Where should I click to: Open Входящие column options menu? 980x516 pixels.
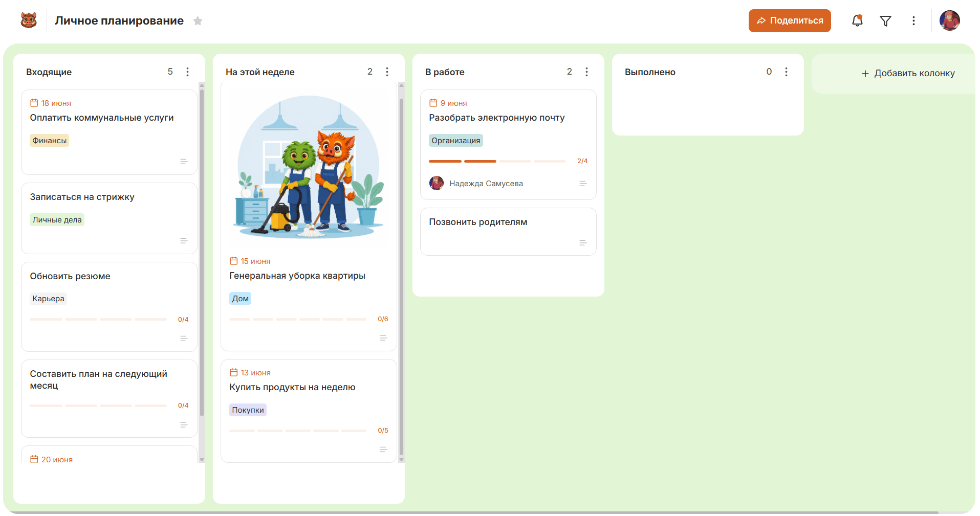188,72
